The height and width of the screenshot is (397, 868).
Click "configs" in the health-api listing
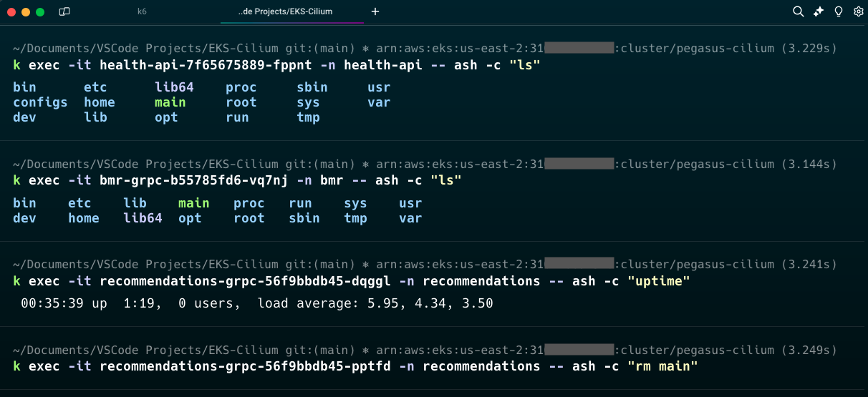tap(40, 102)
